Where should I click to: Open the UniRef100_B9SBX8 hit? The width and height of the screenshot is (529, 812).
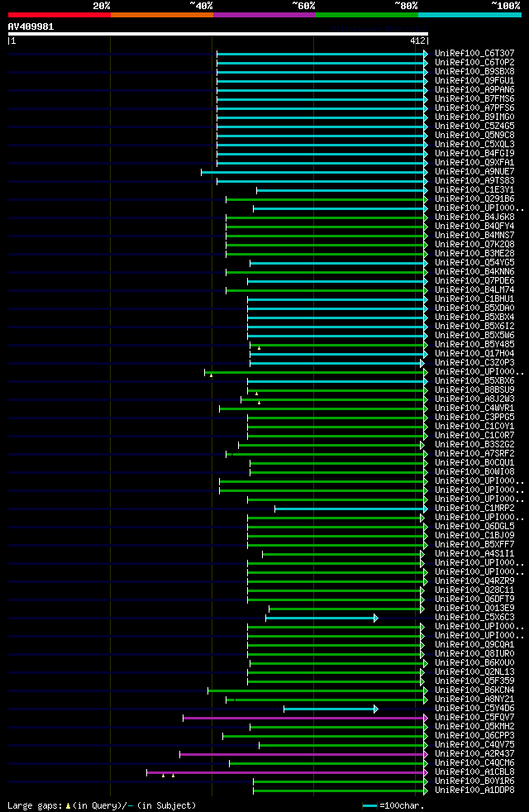point(474,71)
